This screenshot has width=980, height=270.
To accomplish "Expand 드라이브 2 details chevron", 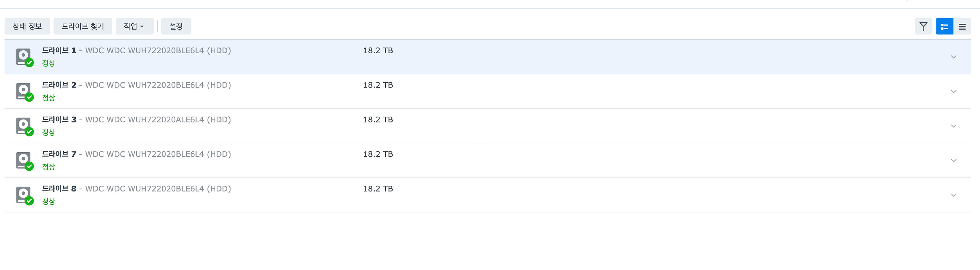I will coord(953,91).
